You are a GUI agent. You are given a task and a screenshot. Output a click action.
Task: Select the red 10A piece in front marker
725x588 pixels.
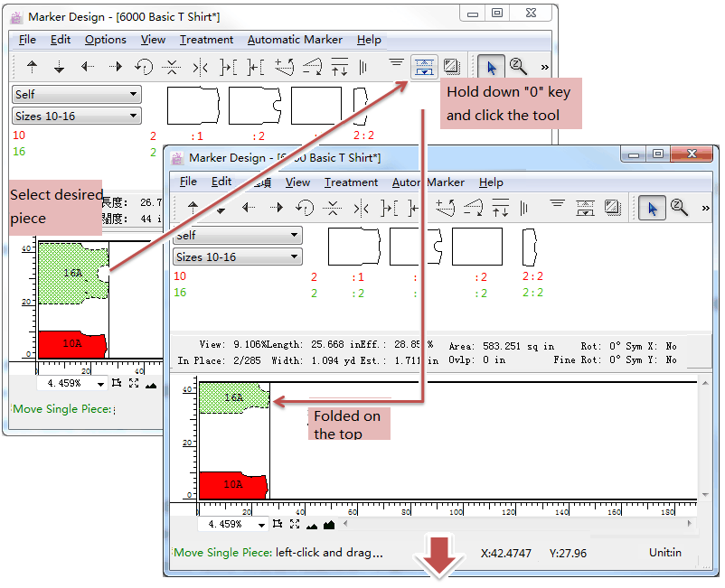(232, 485)
